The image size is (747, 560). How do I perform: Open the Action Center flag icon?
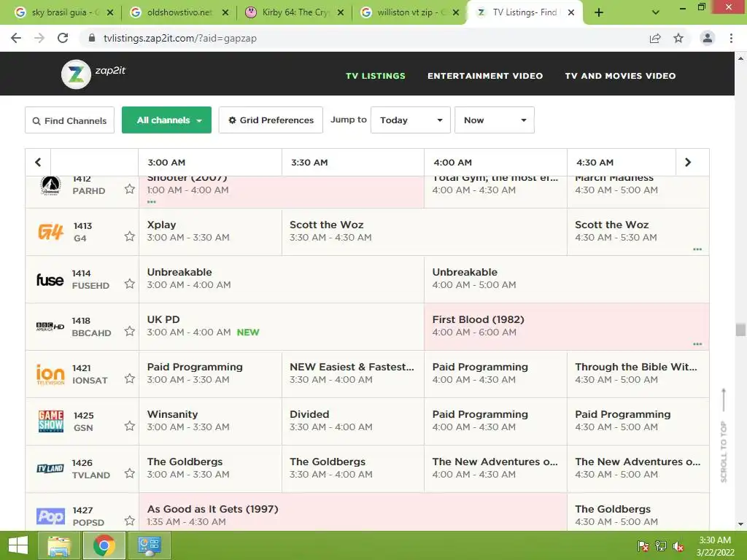point(643,546)
